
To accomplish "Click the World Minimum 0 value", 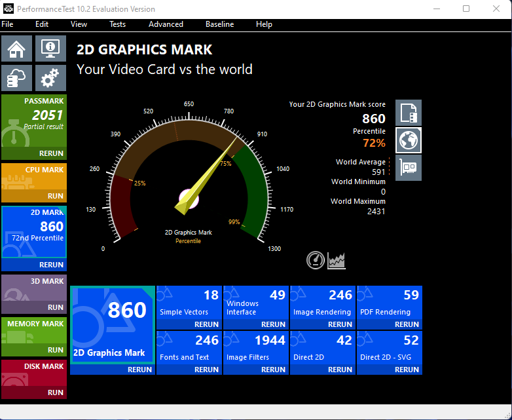I will 383,192.
